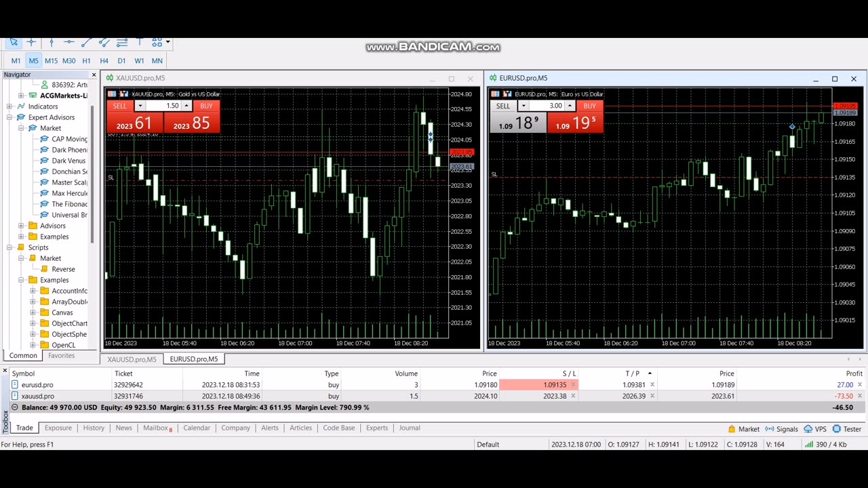Switch to Favorites navigator tab

[x=61, y=355]
